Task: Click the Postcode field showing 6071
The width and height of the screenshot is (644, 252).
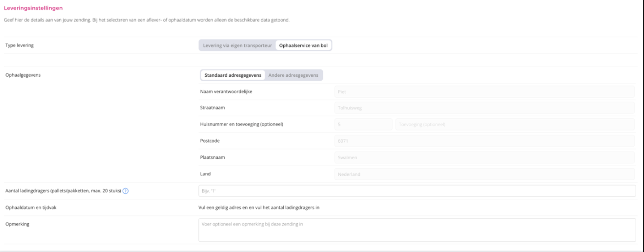Action: pos(484,141)
